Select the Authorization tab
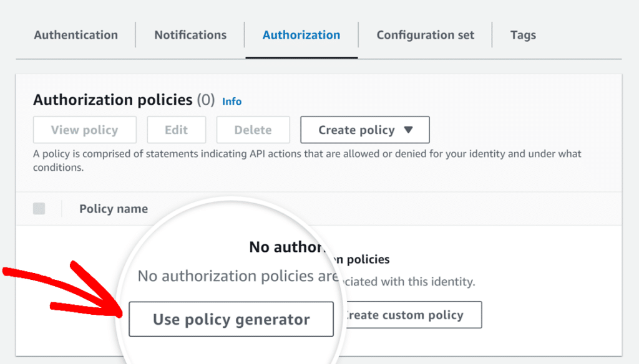 301,35
